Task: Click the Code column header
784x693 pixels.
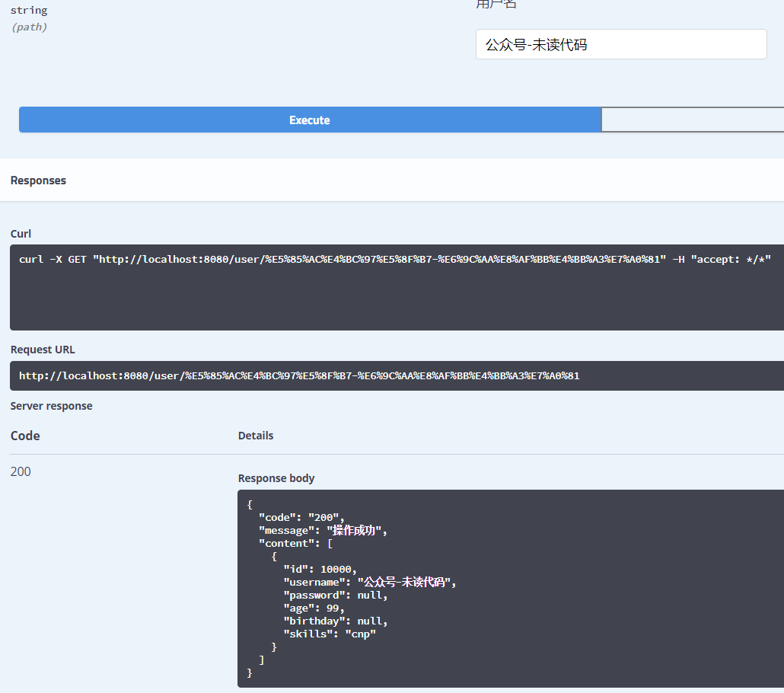Action: tap(25, 436)
